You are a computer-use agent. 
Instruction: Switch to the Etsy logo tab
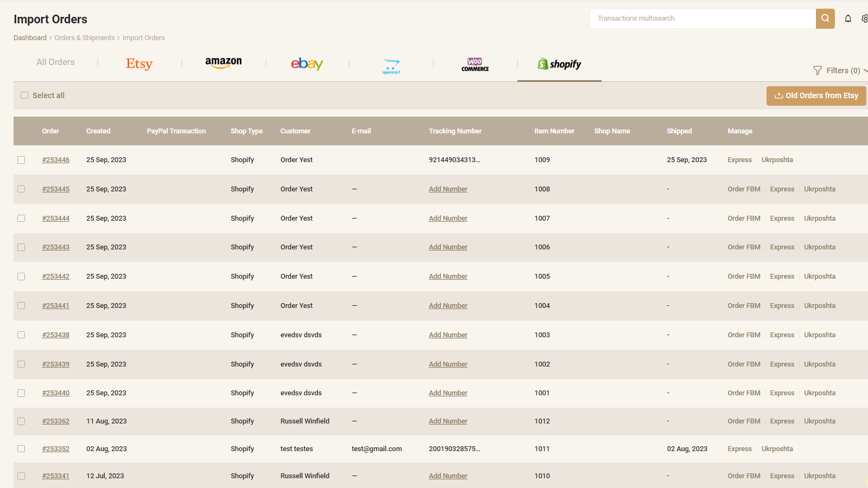(x=139, y=64)
